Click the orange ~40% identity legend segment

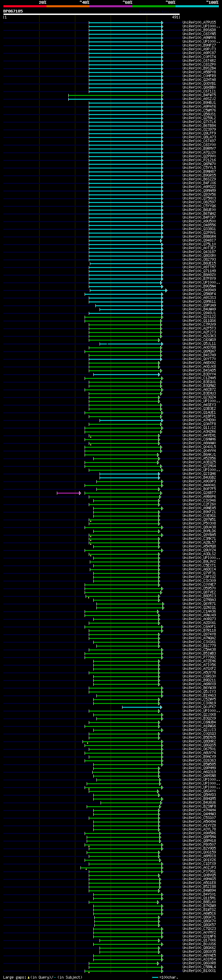click(x=68, y=7)
